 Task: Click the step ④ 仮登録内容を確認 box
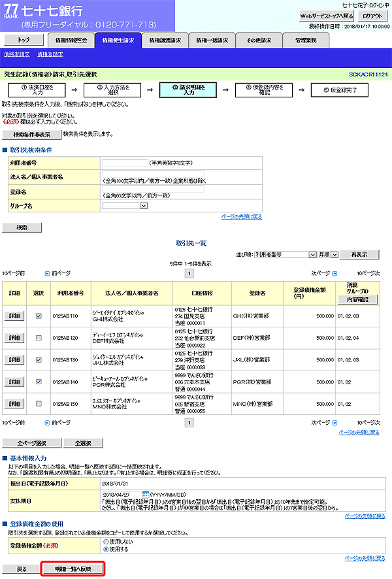point(264,90)
